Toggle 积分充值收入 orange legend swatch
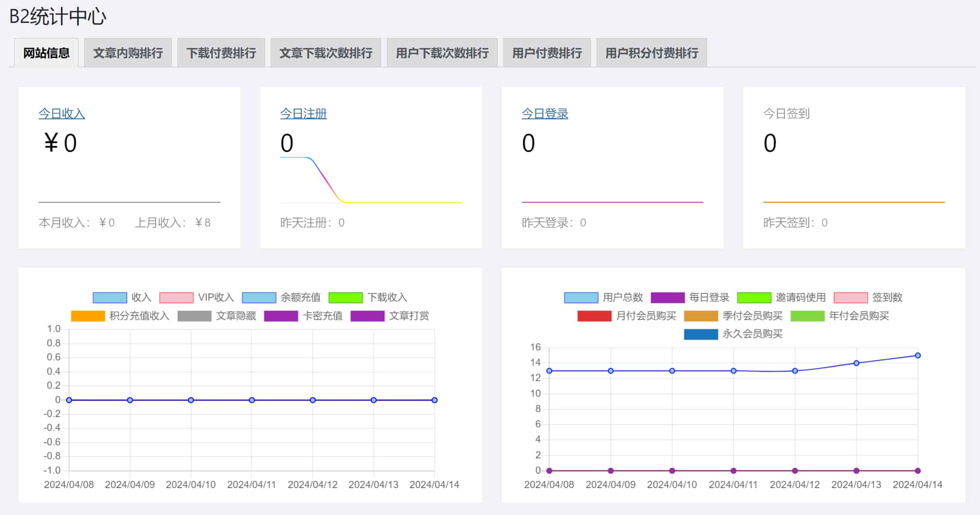Screen dimensions: 980x515 click(88, 316)
